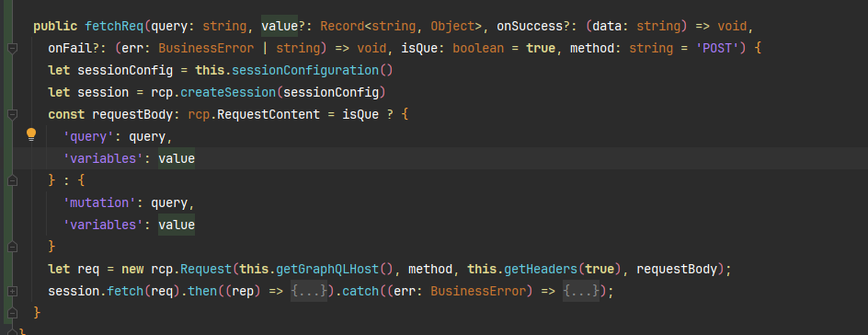This screenshot has height=335, width=868.
Task: Click the onFail? parameter
Action: point(74,48)
